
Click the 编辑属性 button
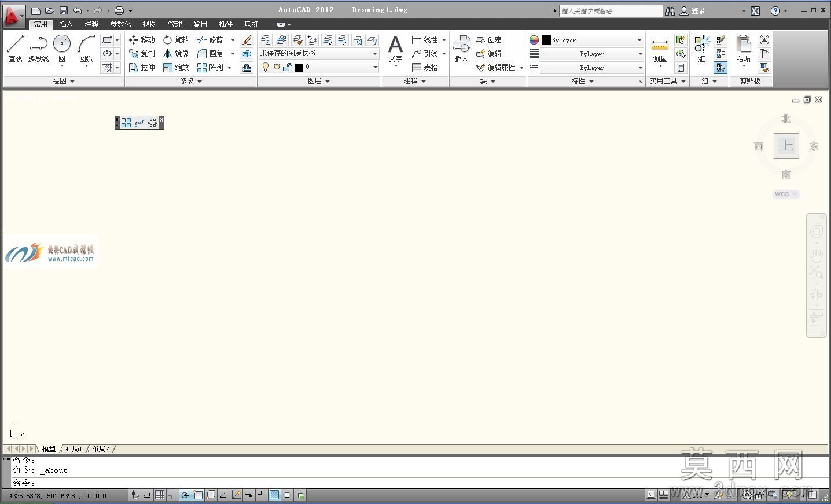495,68
